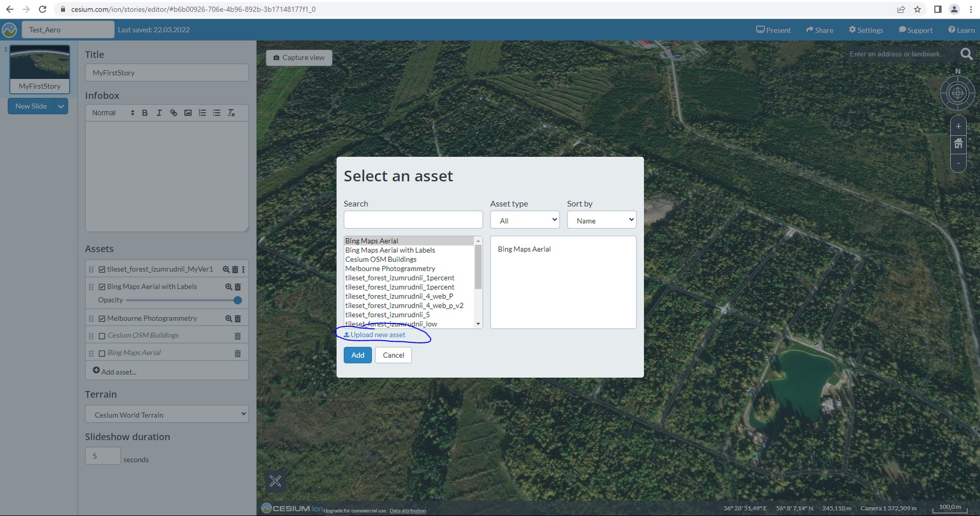Cancel the Select an asset dialog
Image resolution: width=980 pixels, height=516 pixels.
coord(393,355)
